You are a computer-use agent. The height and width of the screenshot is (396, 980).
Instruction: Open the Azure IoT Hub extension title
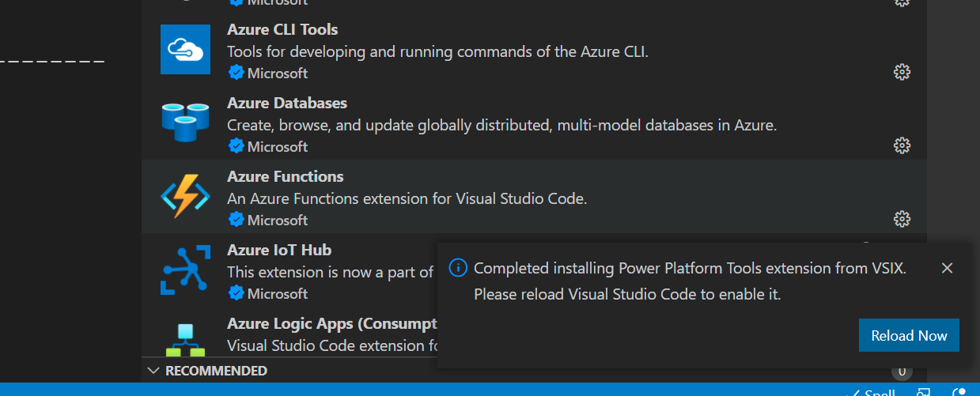tap(279, 251)
